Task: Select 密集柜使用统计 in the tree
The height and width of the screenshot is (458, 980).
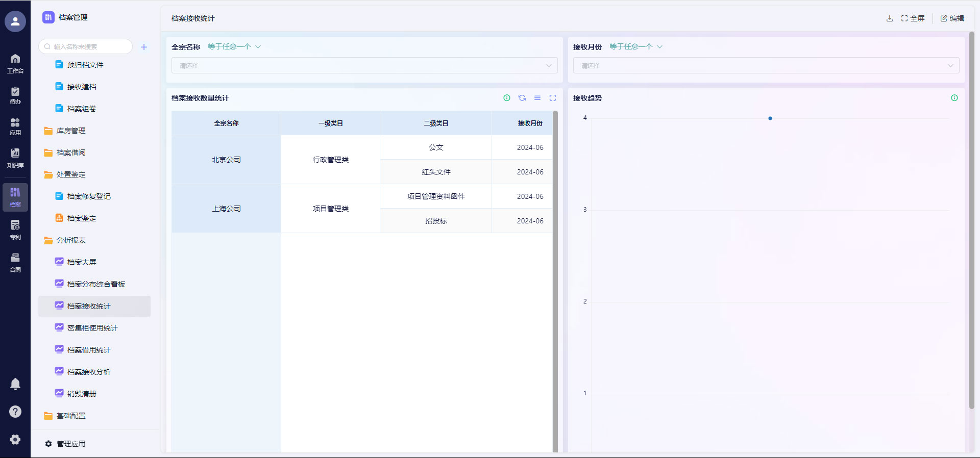Action: click(92, 328)
